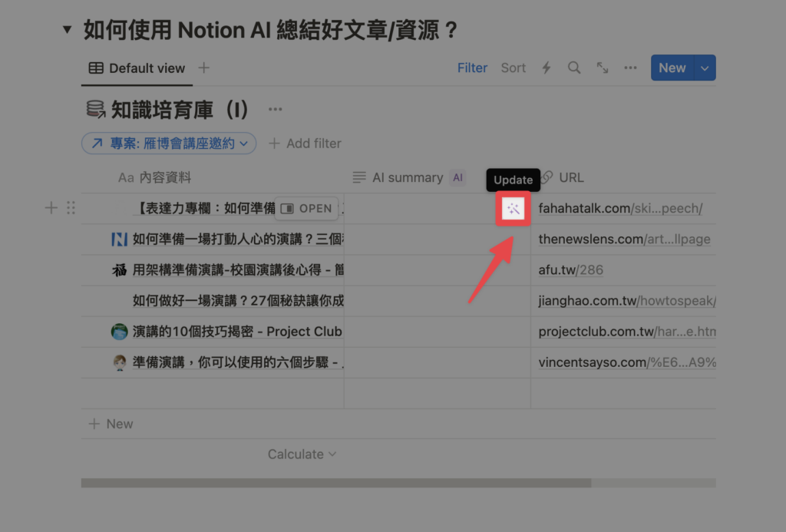The image size is (786, 532).
Task: Click the six-dot drag handle on first row
Action: point(71,207)
